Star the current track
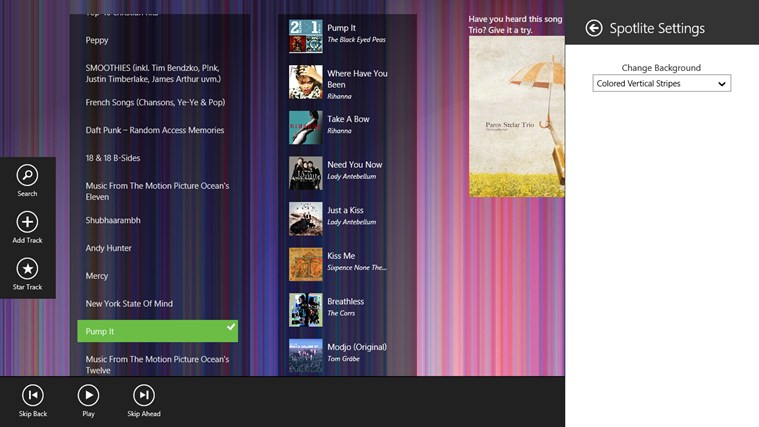 coord(27,269)
